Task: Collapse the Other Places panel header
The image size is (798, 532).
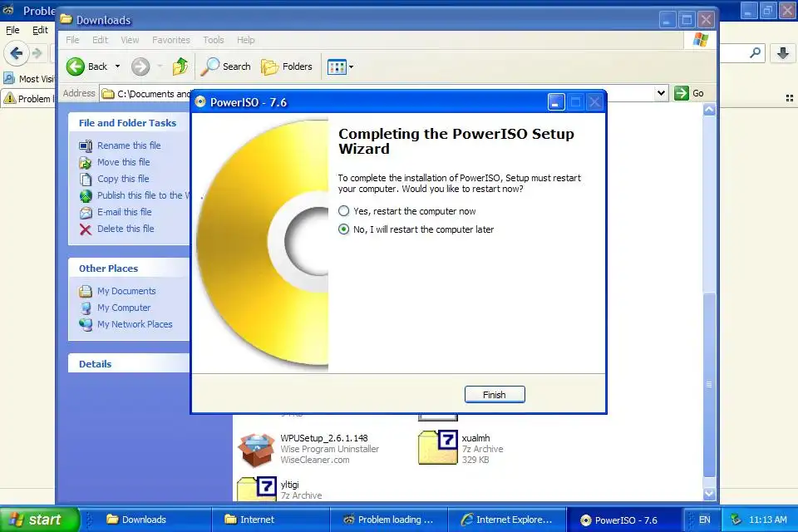Action: (x=129, y=268)
